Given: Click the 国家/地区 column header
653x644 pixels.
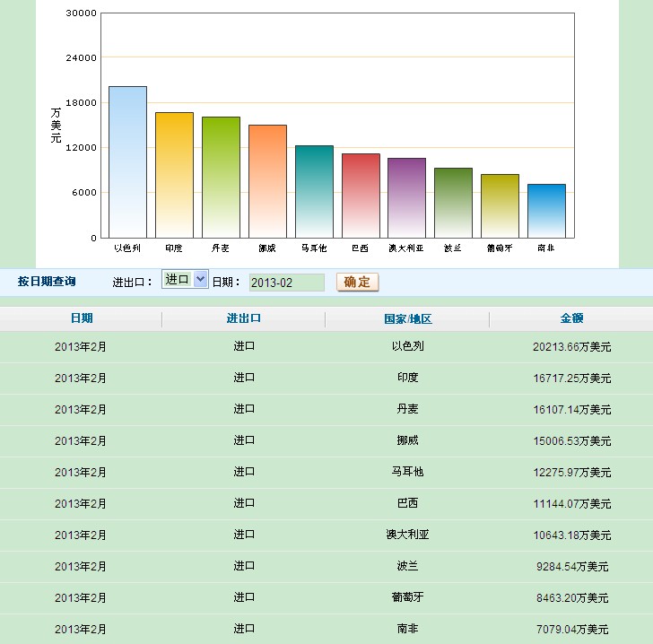Looking at the screenshot, I should (x=407, y=319).
